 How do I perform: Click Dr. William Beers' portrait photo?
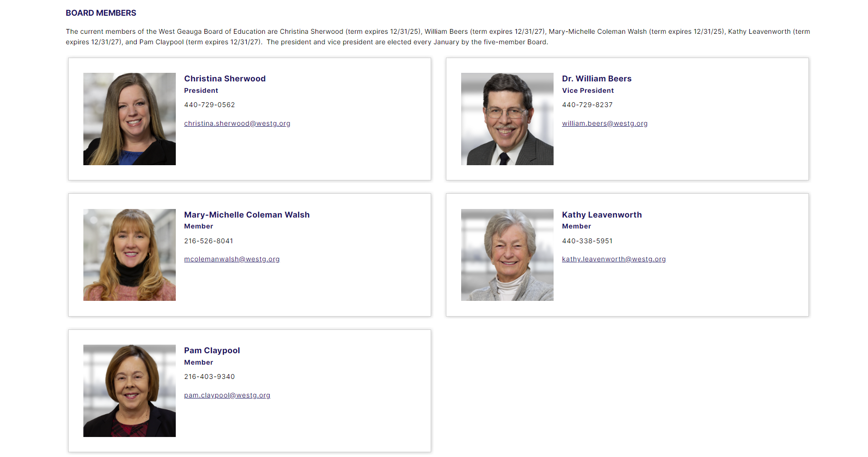pos(507,119)
